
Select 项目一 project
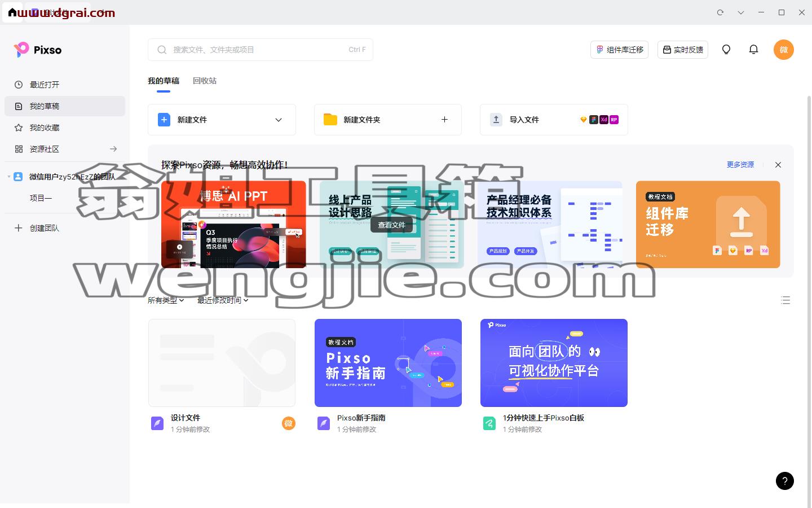coord(41,198)
